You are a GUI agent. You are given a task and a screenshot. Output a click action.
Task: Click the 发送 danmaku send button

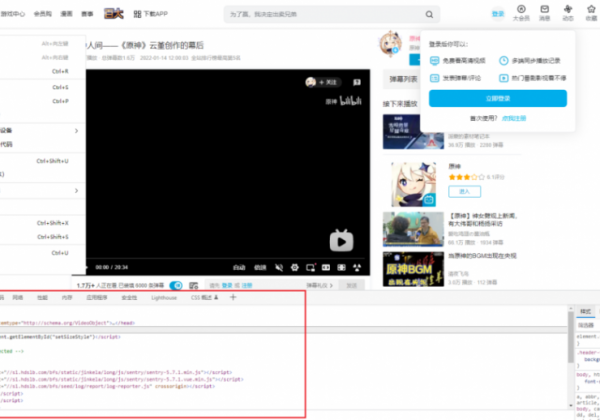point(351,285)
